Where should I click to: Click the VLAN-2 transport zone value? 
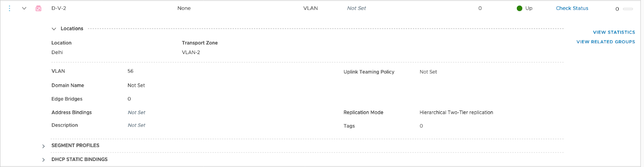click(191, 52)
